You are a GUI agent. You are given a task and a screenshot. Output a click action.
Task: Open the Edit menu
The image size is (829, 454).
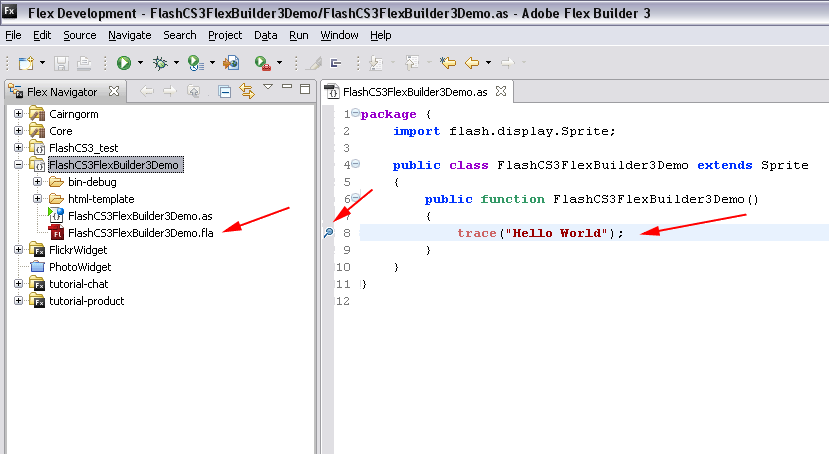pyautogui.click(x=42, y=35)
